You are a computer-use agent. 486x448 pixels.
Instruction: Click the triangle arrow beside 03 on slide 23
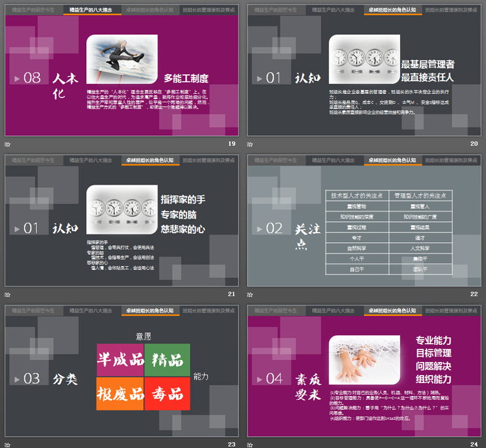click(17, 379)
